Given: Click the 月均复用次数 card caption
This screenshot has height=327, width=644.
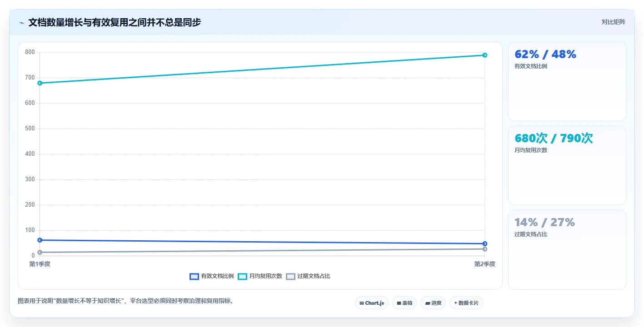Looking at the screenshot, I should [531, 150].
